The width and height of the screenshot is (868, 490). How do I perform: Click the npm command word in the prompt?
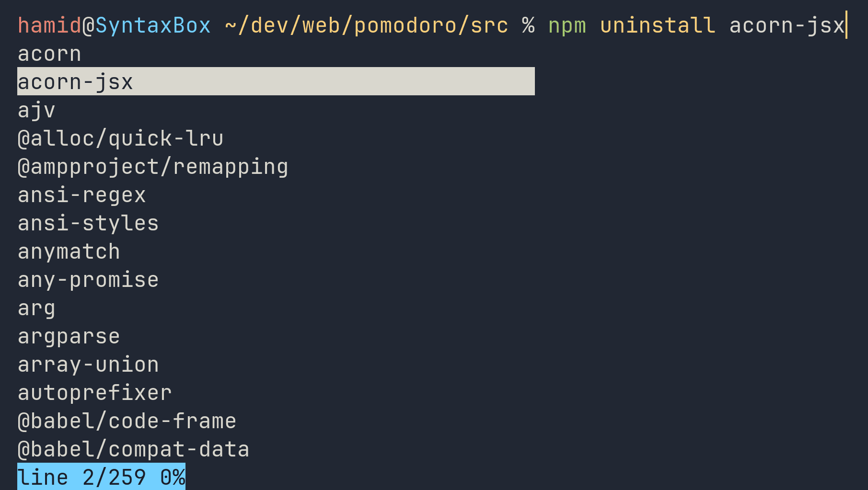tap(567, 25)
